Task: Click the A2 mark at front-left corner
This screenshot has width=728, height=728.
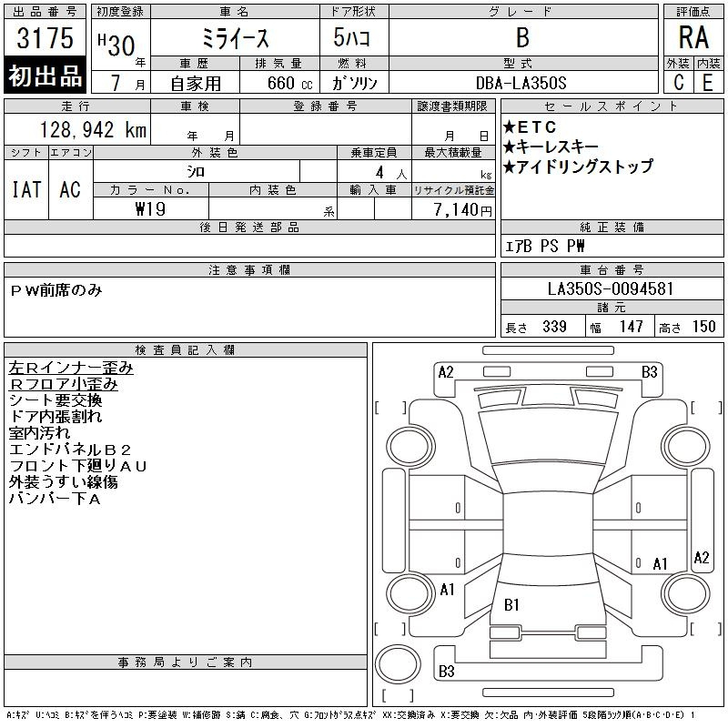Action: (446, 372)
